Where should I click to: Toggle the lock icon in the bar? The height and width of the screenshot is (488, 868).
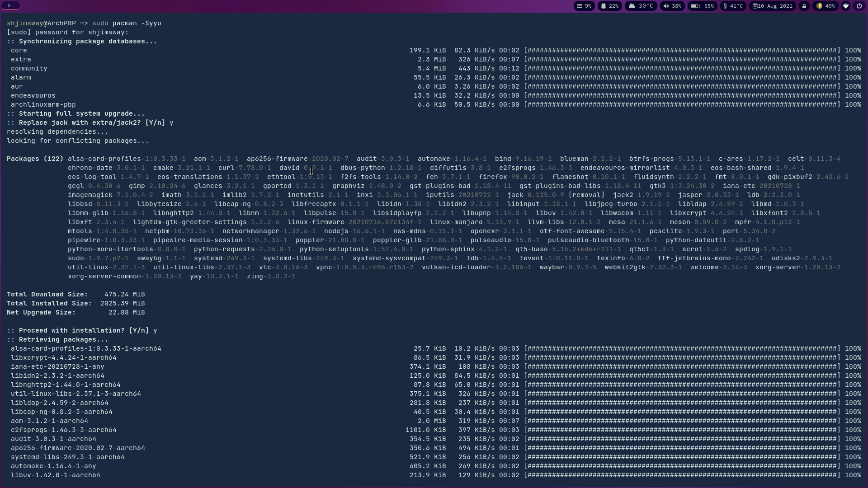[x=804, y=6]
